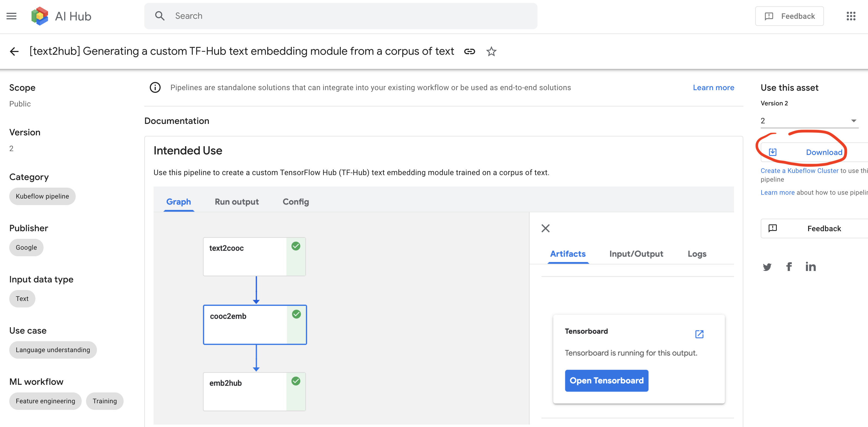This screenshot has width=868, height=427.
Task: Go back using the arrow icon
Action: point(14,51)
